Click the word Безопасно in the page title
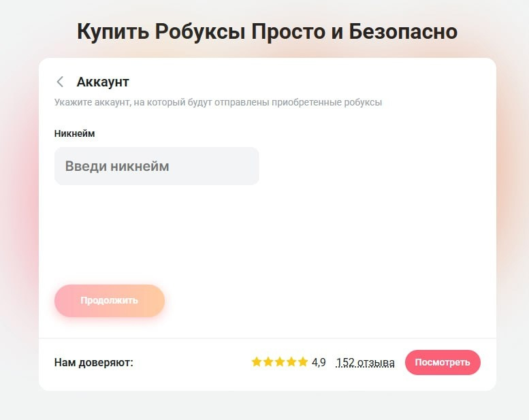529x420 pixels. point(402,32)
